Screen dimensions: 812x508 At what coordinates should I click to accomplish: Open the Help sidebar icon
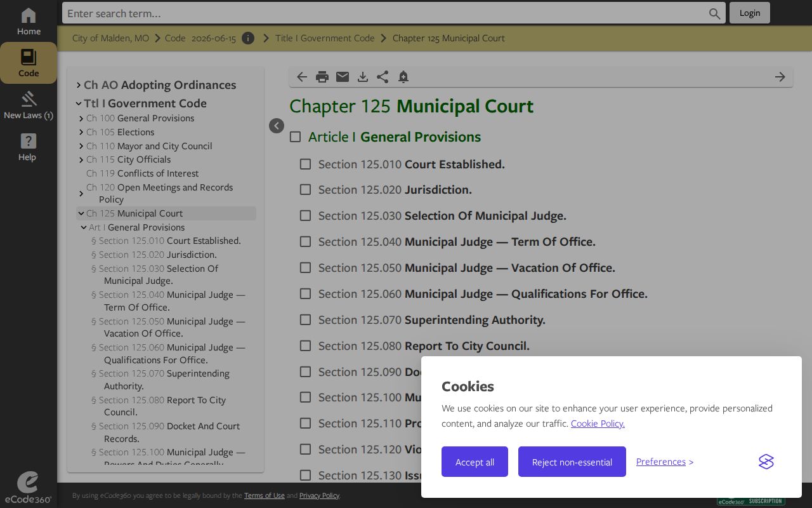point(28,147)
